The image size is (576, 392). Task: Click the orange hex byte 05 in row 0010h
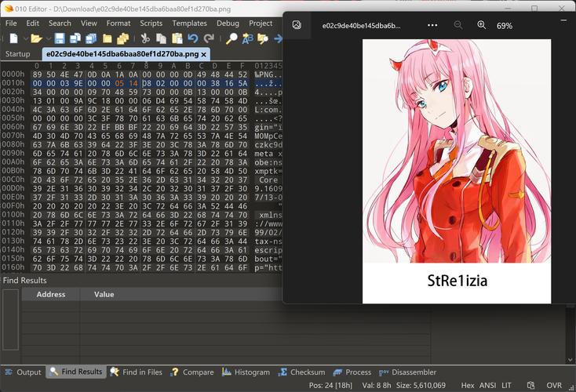click(119, 83)
